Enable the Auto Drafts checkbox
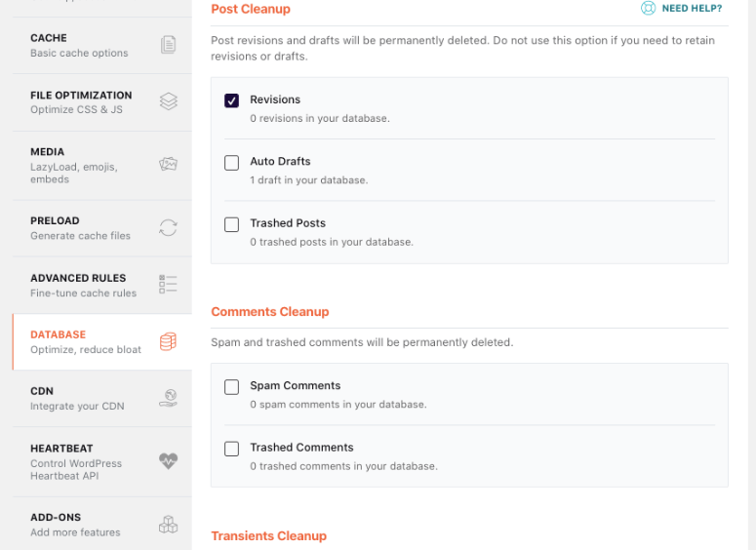The image size is (756, 550). (x=232, y=163)
